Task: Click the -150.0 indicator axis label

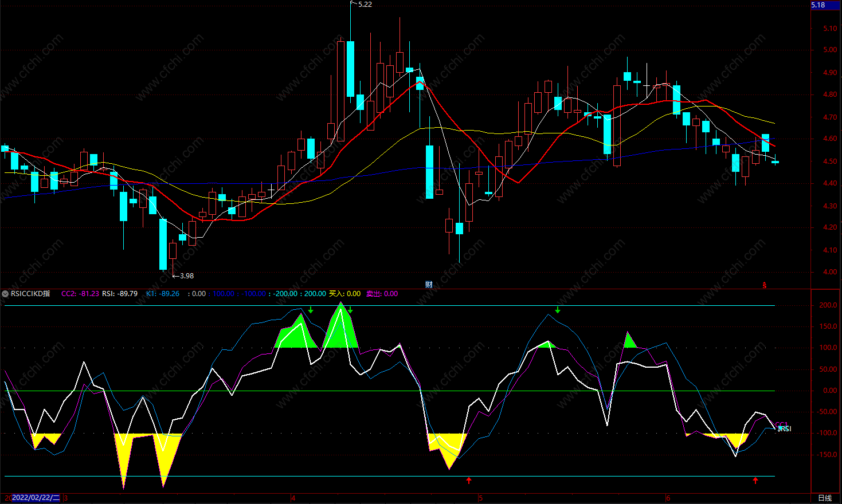Action: 827,455
